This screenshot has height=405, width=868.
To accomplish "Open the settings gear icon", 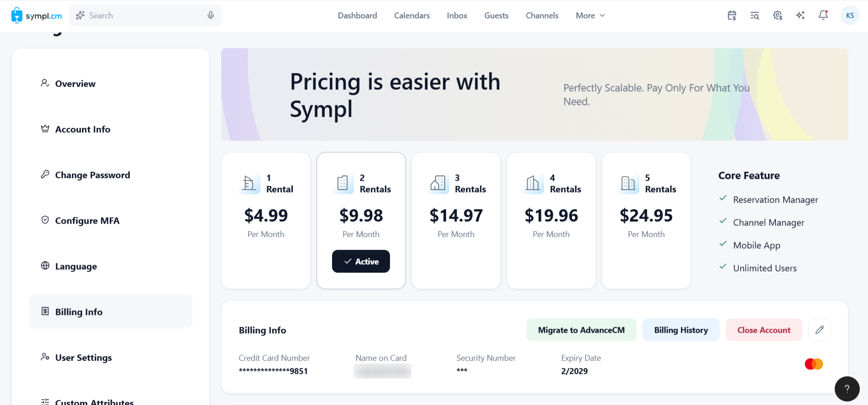I will point(778,16).
